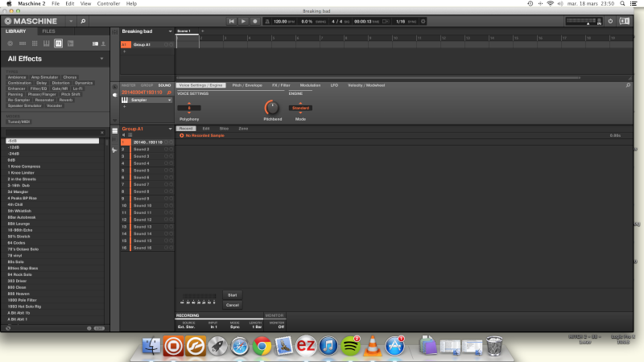This screenshot has height=362, width=644.
Task: Switch to the MASTER channel tab
Action: 129,85
